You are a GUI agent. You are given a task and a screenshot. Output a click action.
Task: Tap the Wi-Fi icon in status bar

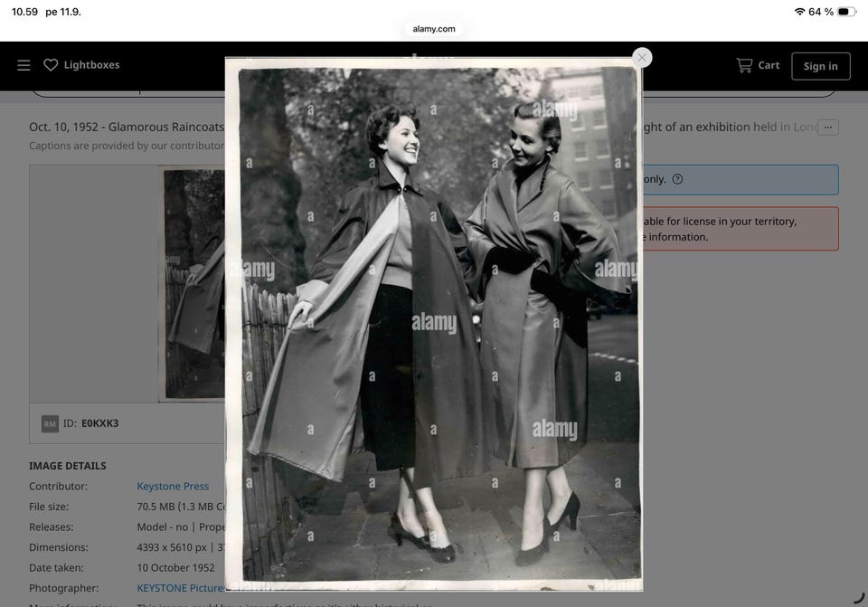[x=799, y=12]
